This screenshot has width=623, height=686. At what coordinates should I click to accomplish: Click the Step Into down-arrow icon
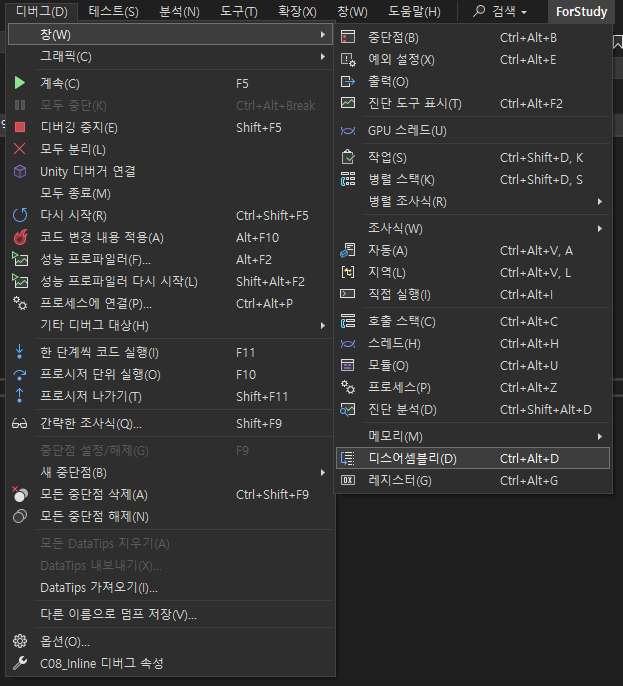[x=20, y=352]
